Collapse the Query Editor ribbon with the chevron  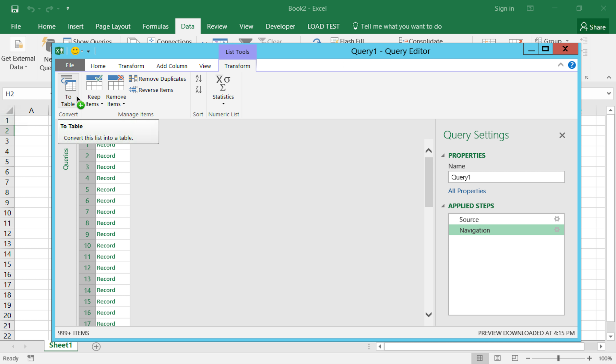click(x=561, y=65)
